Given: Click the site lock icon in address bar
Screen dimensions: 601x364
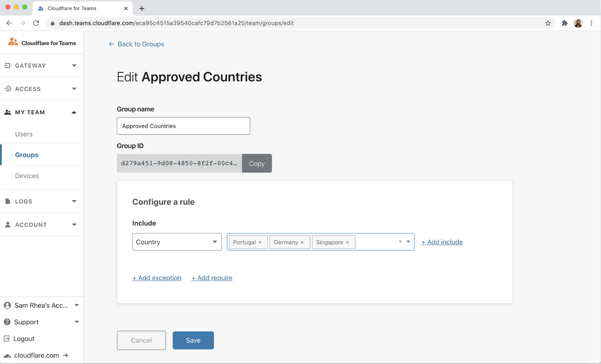Looking at the screenshot, I should [x=52, y=23].
